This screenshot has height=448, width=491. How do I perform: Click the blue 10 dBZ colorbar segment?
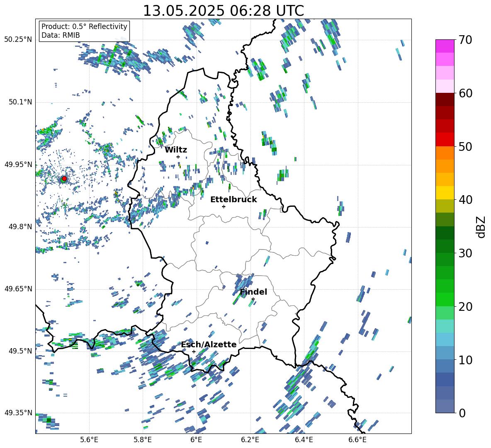445,353
